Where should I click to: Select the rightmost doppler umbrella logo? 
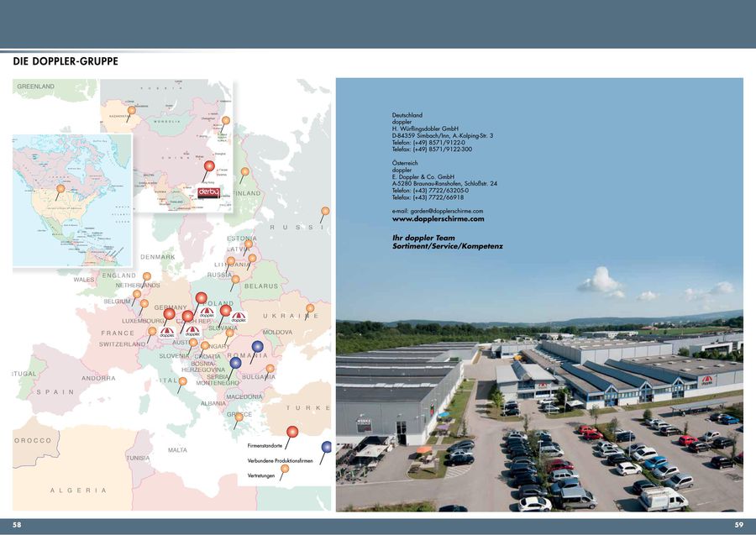click(239, 317)
